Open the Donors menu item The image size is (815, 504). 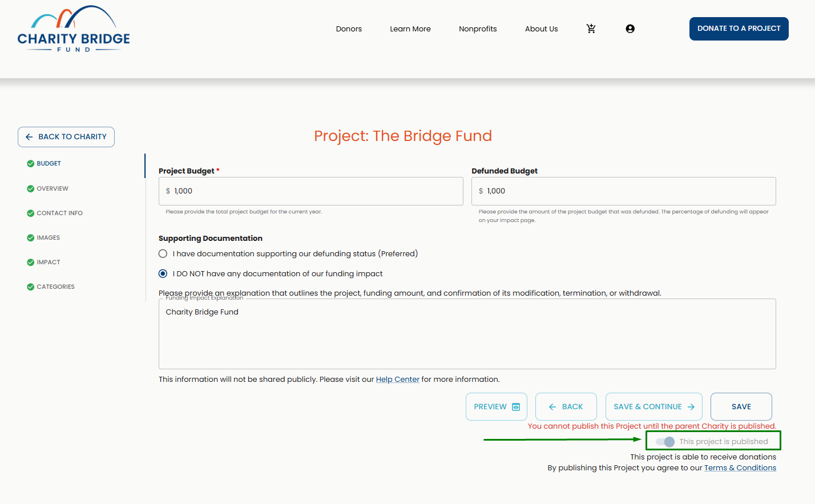(349, 29)
